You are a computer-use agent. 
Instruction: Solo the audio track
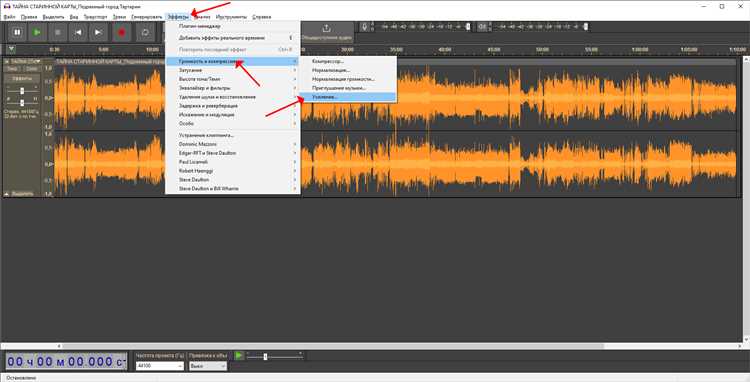tap(32, 69)
